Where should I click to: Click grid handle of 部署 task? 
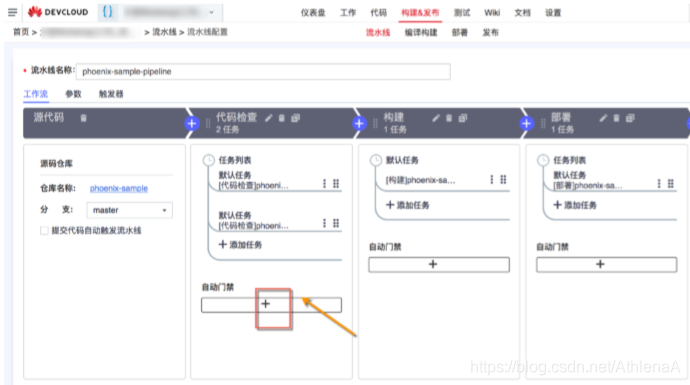pos(671,183)
